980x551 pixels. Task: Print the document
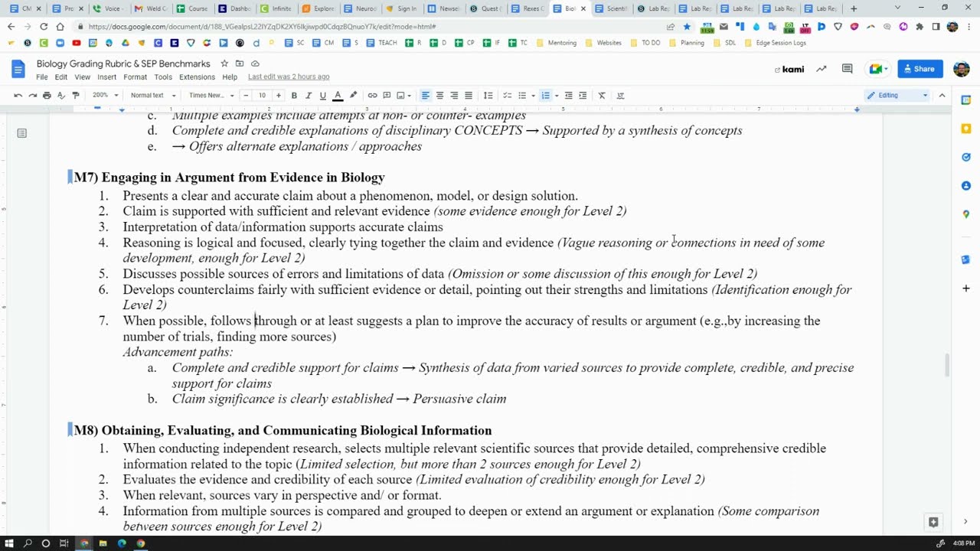point(47,96)
